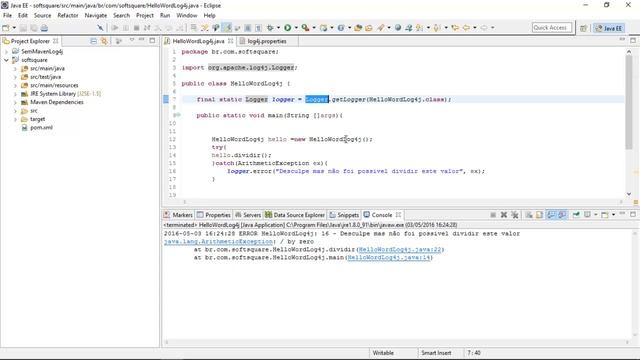
Task: Close the Console view tab
Action: 398,215
